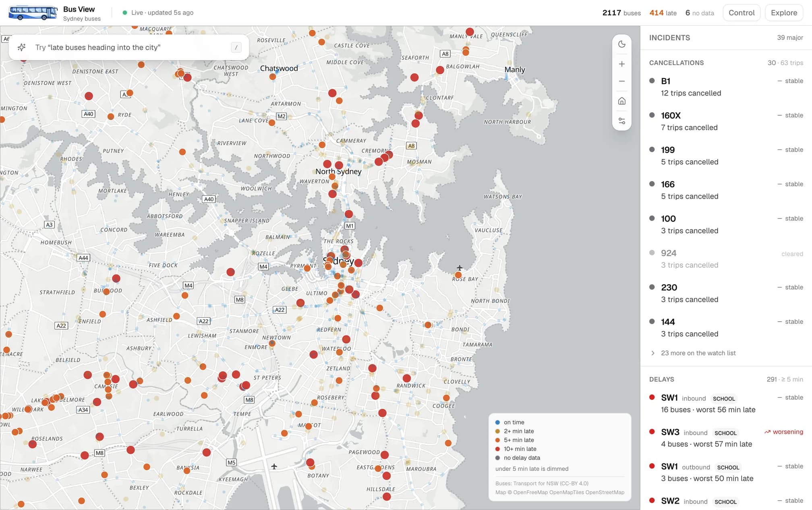Click the 2+ min late legend entry
Screen dimensions: 812x510
click(x=515, y=431)
